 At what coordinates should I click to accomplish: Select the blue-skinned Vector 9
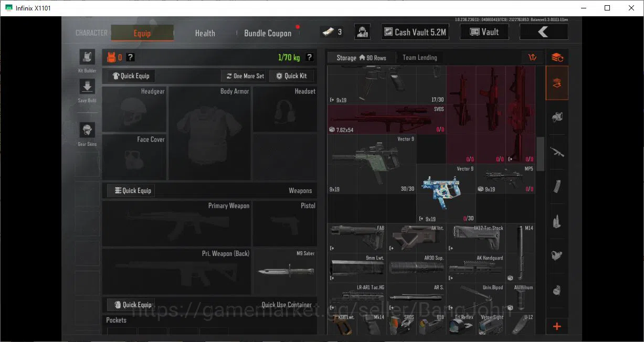point(446,194)
